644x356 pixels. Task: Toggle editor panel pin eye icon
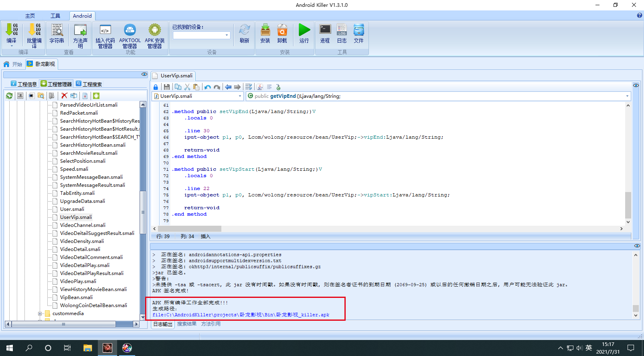coord(636,85)
